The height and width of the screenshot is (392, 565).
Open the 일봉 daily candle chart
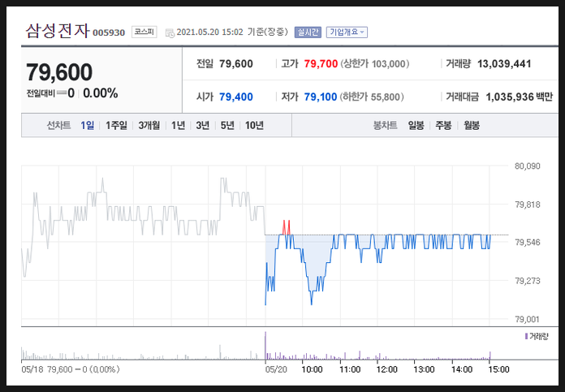(416, 125)
